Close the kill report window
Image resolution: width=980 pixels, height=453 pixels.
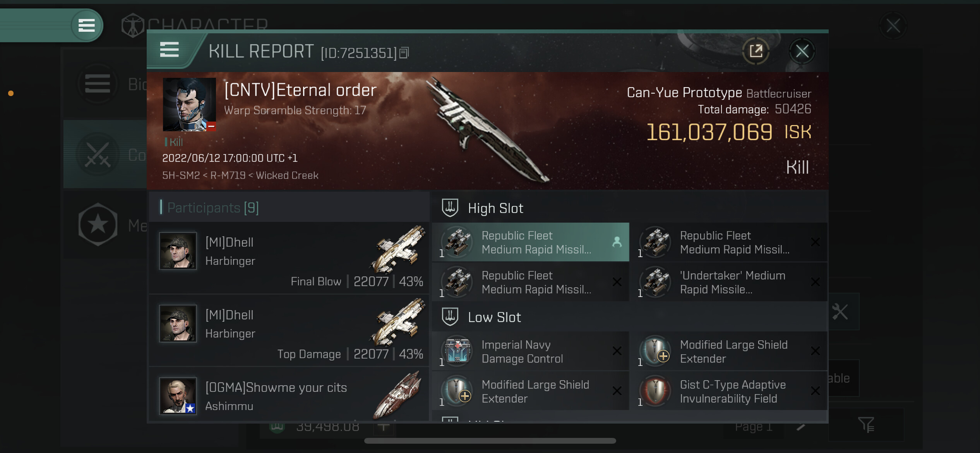point(802,51)
